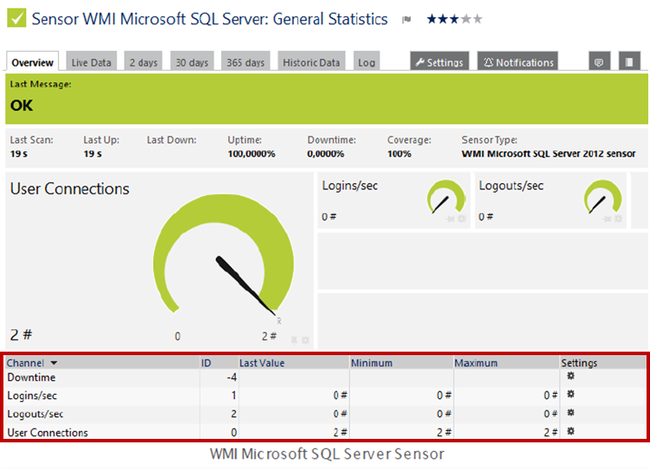The height and width of the screenshot is (470, 650).
Task: Set priority to the first star
Action: (432, 19)
